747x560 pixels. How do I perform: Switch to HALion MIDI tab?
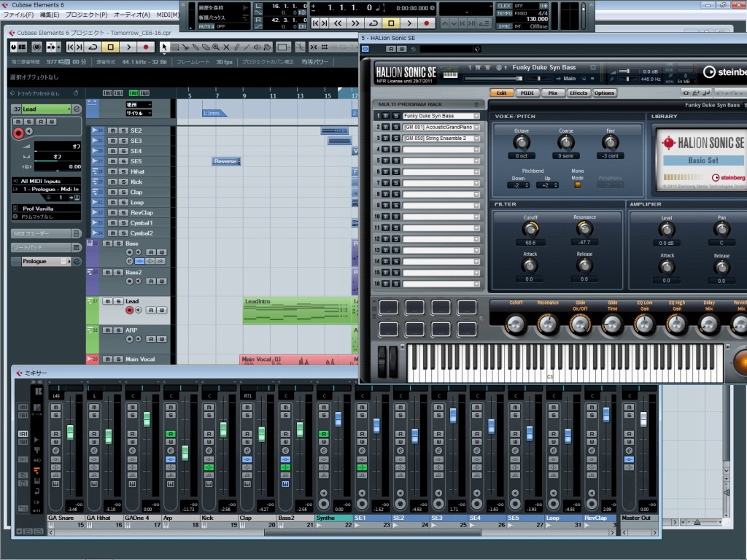pos(527,93)
